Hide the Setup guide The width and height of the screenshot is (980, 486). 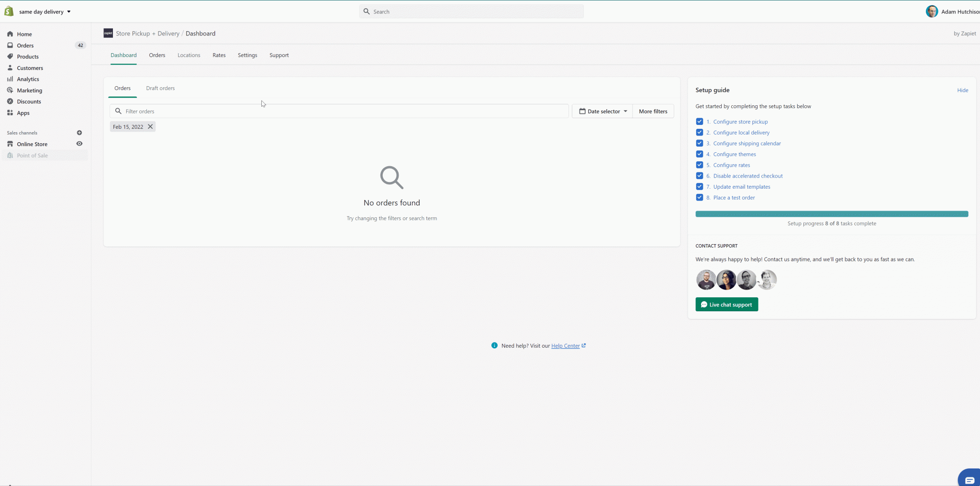pyautogui.click(x=963, y=90)
